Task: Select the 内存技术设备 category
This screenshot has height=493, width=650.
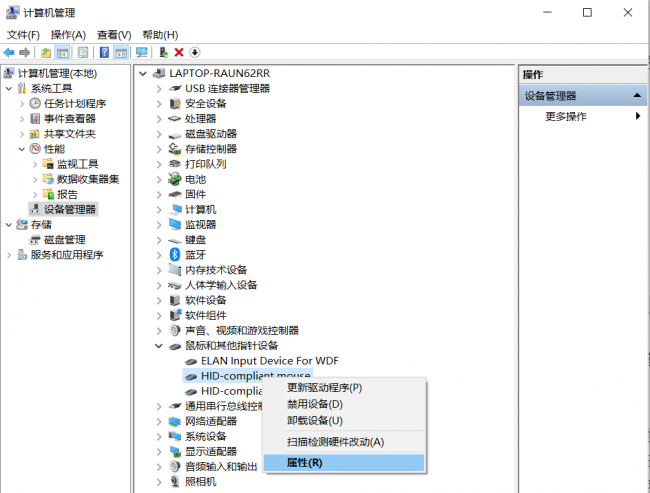Action: tap(216, 270)
